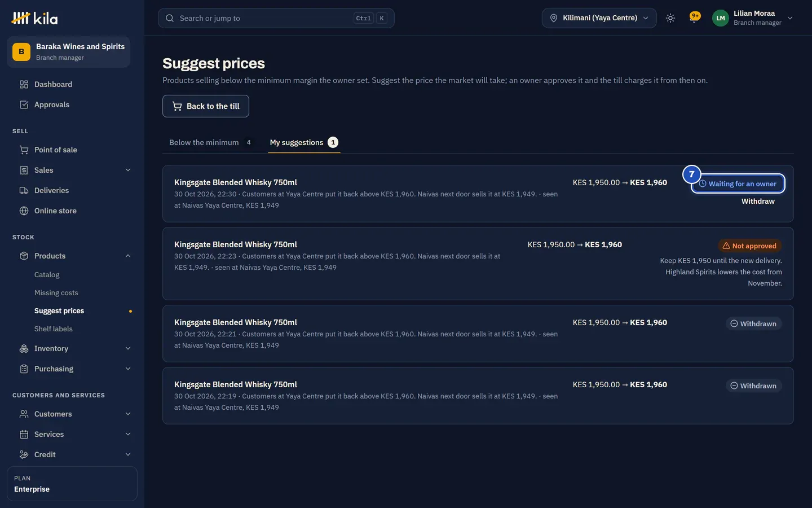
Task: Click the Waiting for an owner badge
Action: click(738, 184)
